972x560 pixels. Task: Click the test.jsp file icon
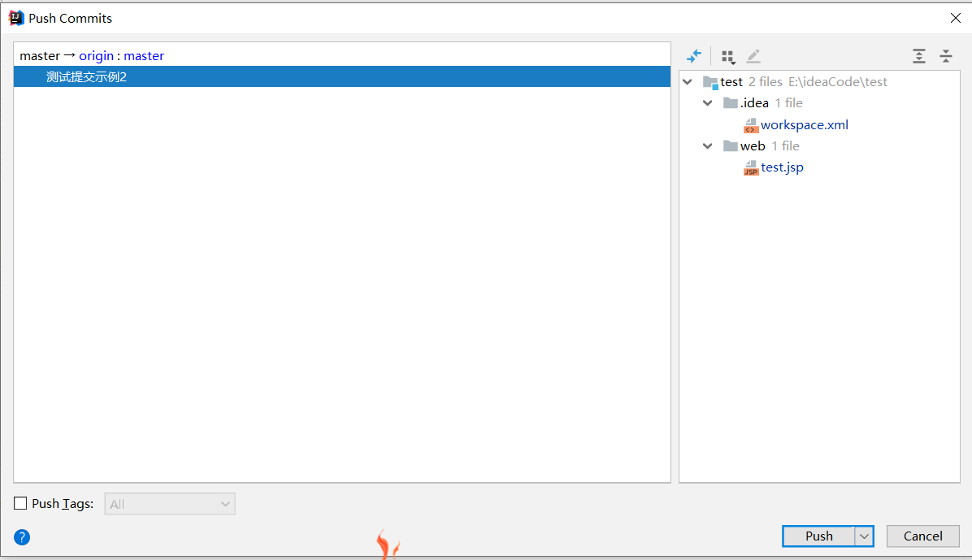click(751, 168)
